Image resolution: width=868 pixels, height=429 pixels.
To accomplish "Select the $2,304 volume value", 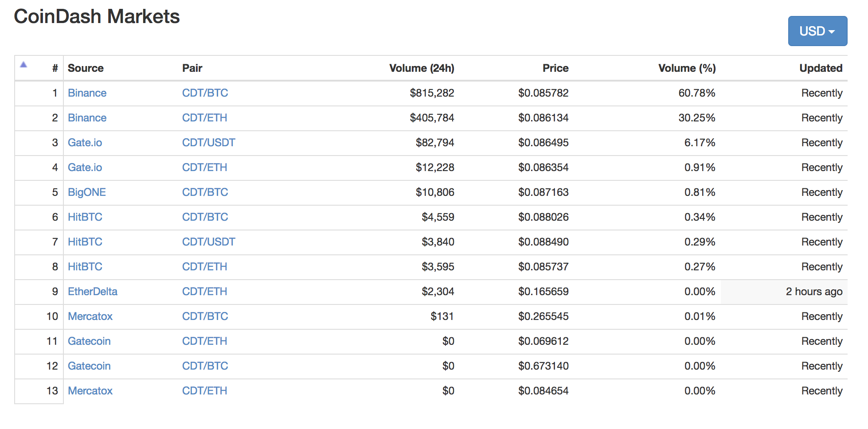I will point(438,292).
